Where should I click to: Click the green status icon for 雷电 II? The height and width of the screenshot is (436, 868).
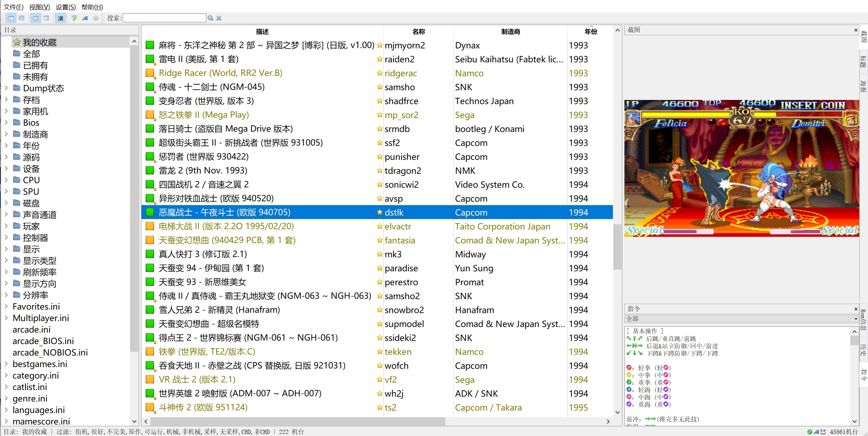click(x=150, y=59)
